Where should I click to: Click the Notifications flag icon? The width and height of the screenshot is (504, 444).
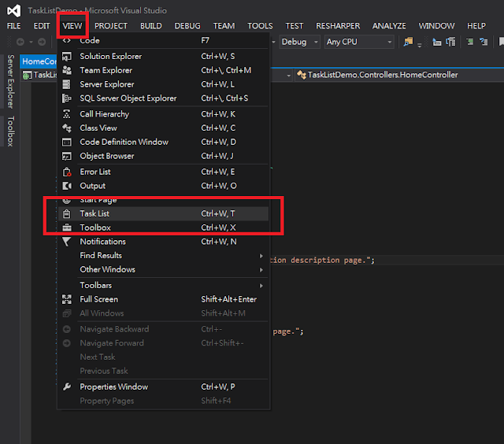point(66,242)
